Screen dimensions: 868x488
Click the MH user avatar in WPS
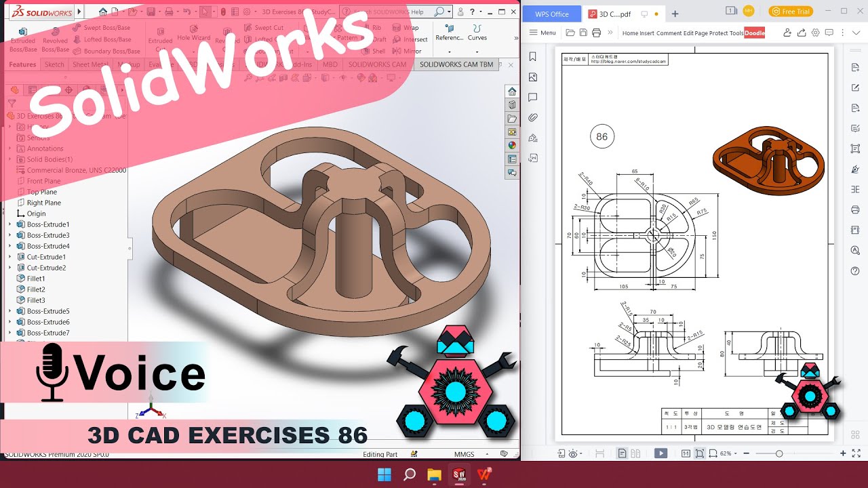tap(749, 11)
